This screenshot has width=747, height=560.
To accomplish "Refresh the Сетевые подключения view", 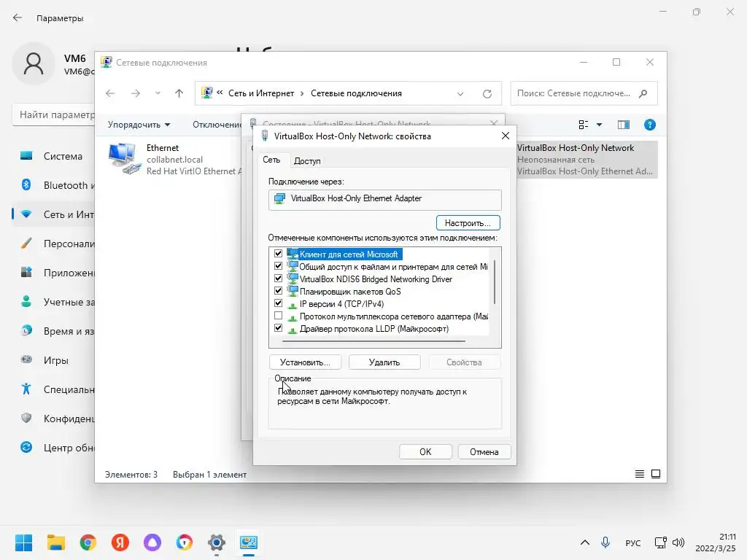I will tap(487, 94).
